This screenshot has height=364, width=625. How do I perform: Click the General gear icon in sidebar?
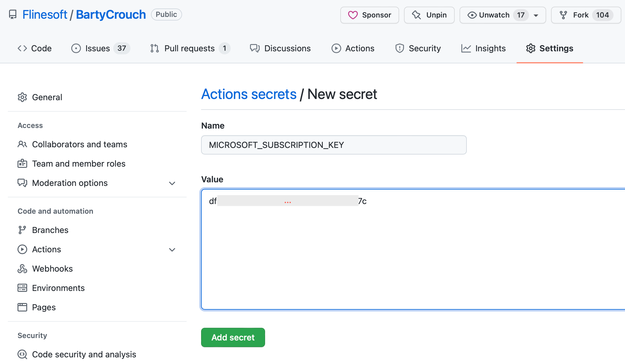22,97
